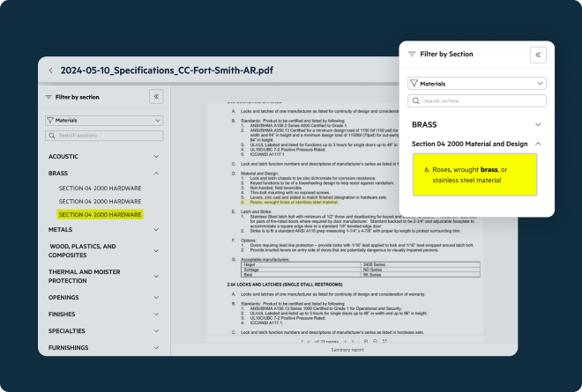Click the yellow highlighted brass result card
Screen dimensions: 582x392
pos(474,174)
